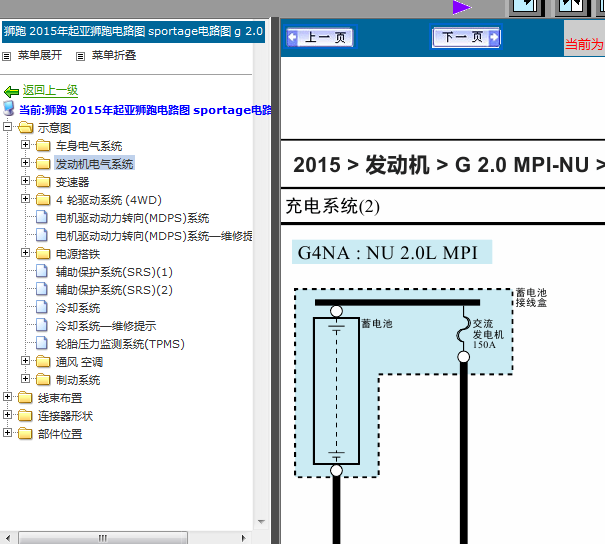The width and height of the screenshot is (605, 544).
Task: Click the purple play arrow icon
Action: [461, 7]
